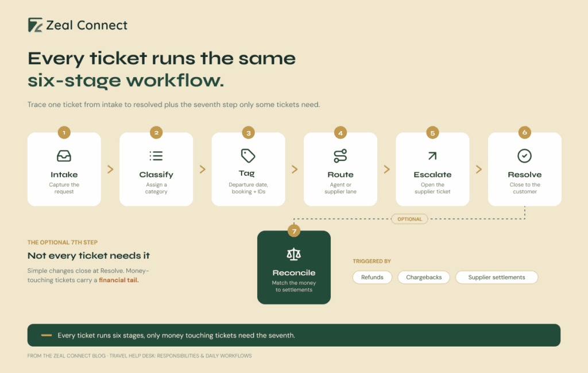
Task: Click 'Departure date, booking + IDs' description
Action: [x=248, y=188]
